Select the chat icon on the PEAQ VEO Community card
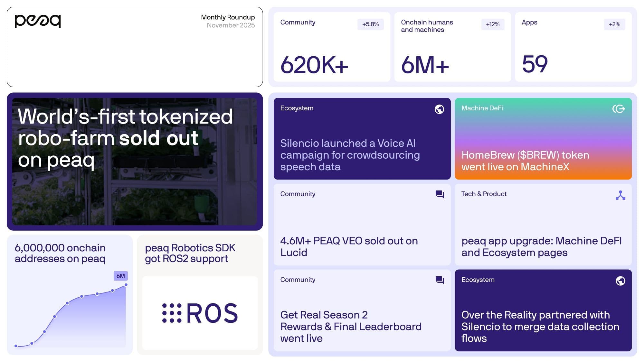644x362 pixels. coord(440,195)
